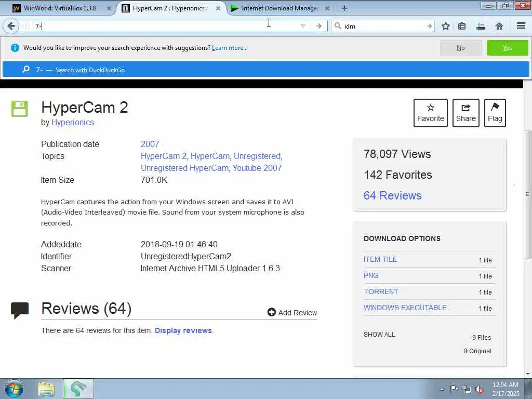Open the downloads toolbar icon
Image resolution: width=532 pixels, height=399 pixels.
(x=481, y=26)
